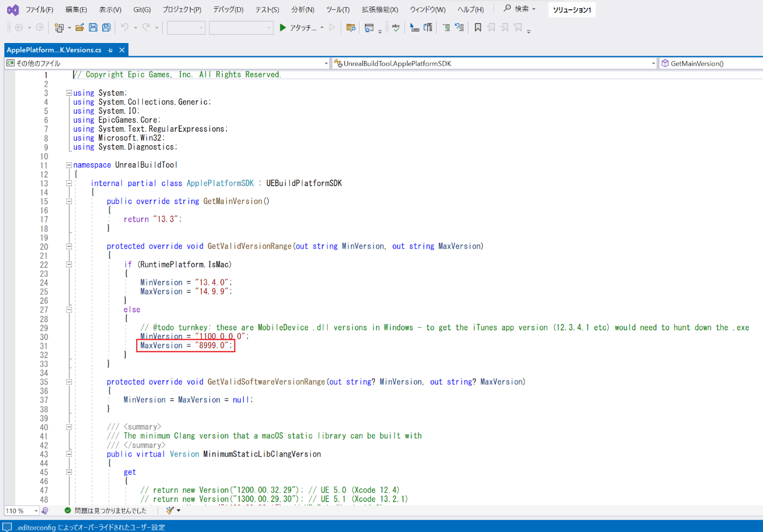
Task: Open the 表示(V) menu
Action: (110, 10)
